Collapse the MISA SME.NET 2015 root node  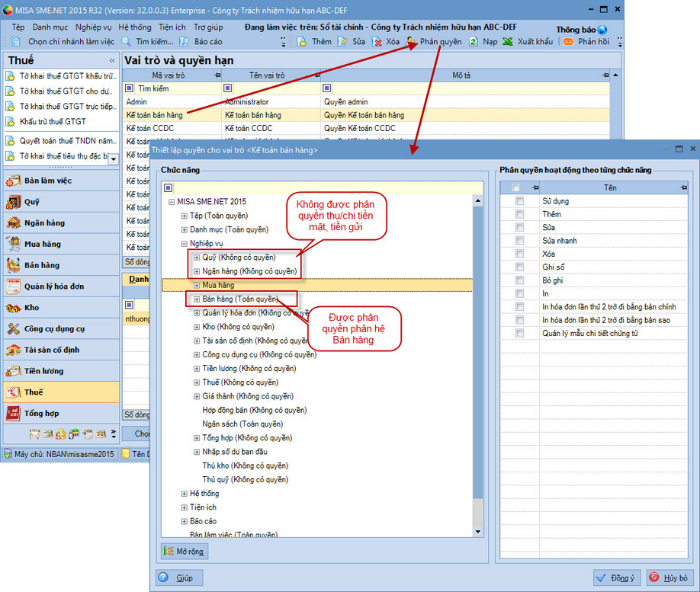click(172, 202)
